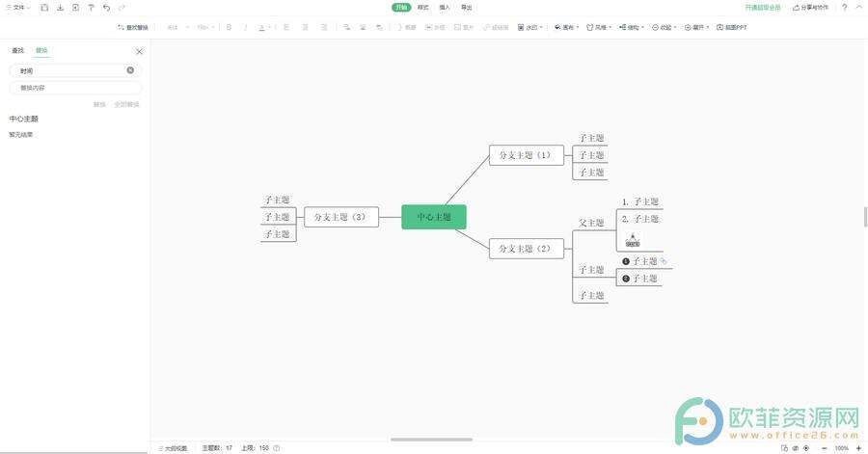This screenshot has height=454, width=868.
Task: Click the mind map to PPT button
Action: tap(732, 27)
